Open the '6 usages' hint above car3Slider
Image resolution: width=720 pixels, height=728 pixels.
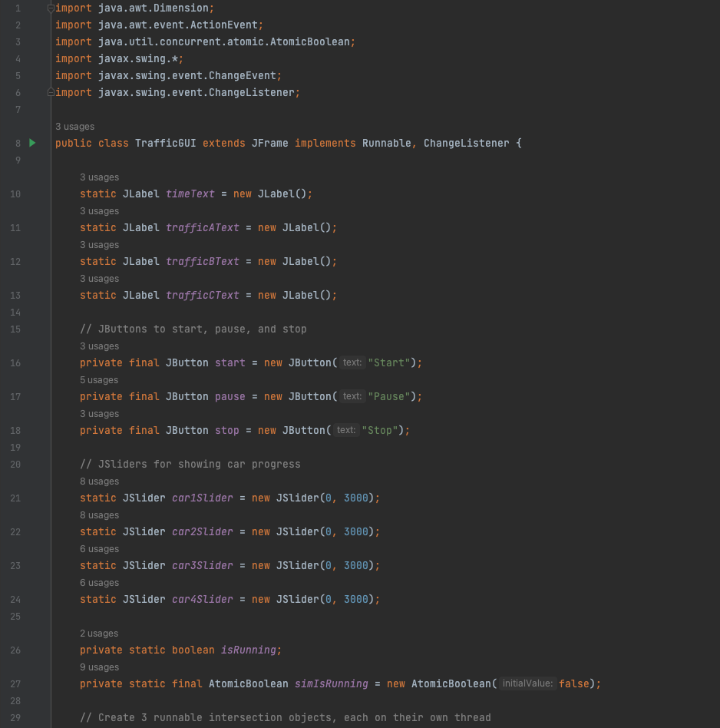tap(99, 549)
